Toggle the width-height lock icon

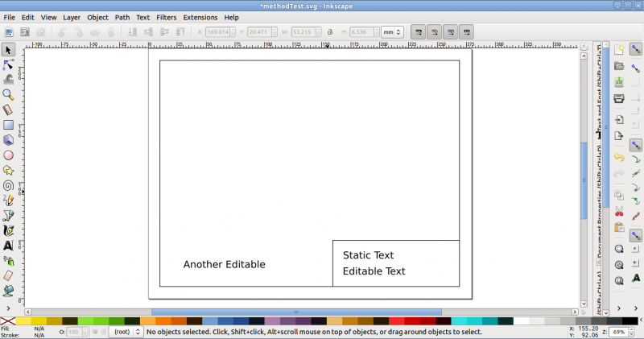(x=330, y=32)
